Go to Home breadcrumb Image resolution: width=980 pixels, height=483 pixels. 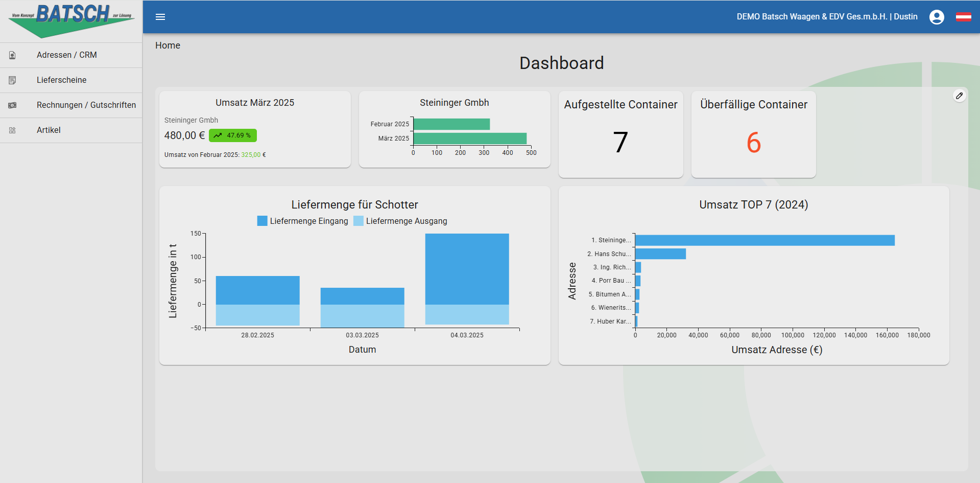[x=168, y=45]
